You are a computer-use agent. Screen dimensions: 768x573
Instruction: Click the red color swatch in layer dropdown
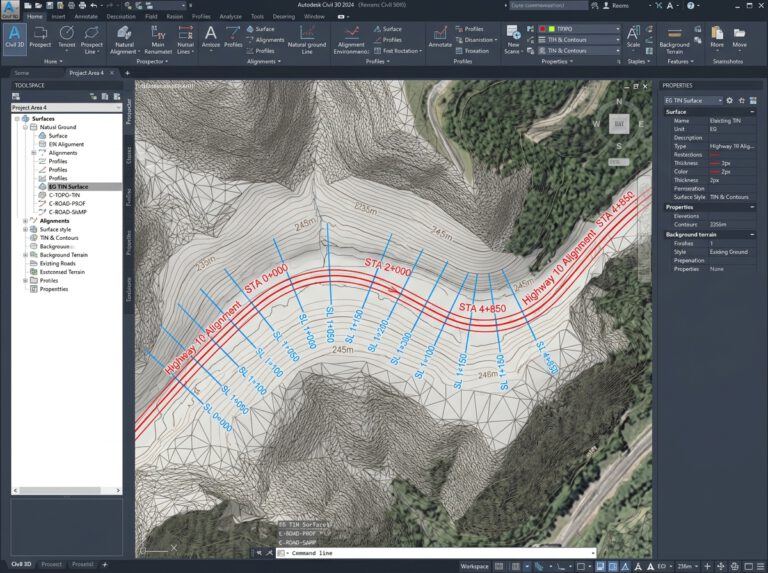click(543, 29)
